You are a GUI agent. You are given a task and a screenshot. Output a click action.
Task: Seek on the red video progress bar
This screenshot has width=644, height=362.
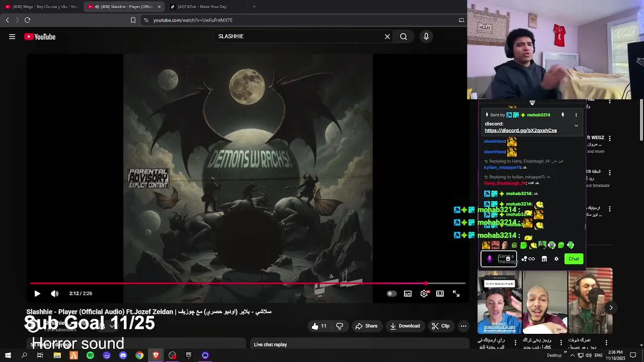(248, 284)
